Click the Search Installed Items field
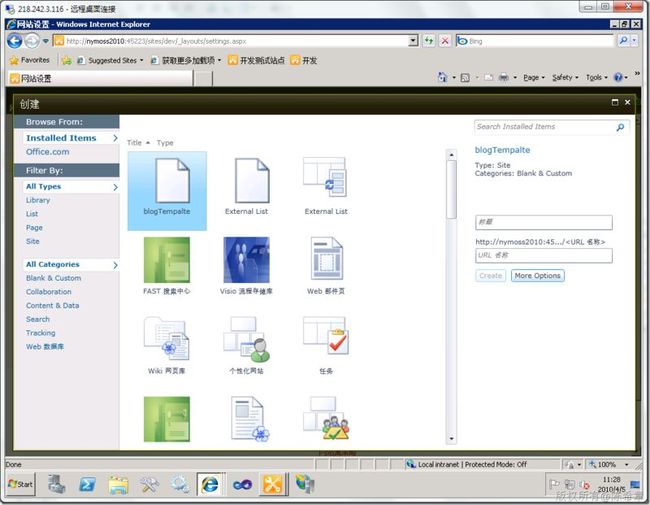The image size is (650, 505). pos(544,127)
